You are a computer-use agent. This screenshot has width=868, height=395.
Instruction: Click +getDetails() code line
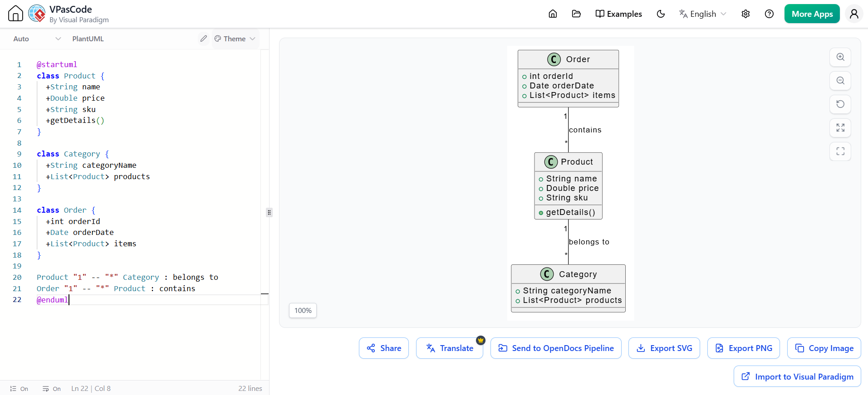click(x=75, y=120)
